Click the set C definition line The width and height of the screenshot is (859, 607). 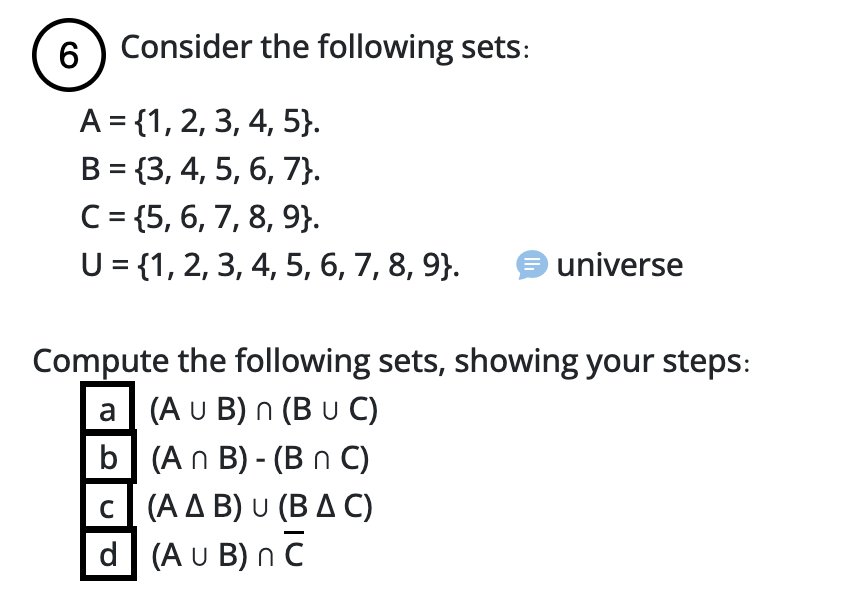point(200,217)
